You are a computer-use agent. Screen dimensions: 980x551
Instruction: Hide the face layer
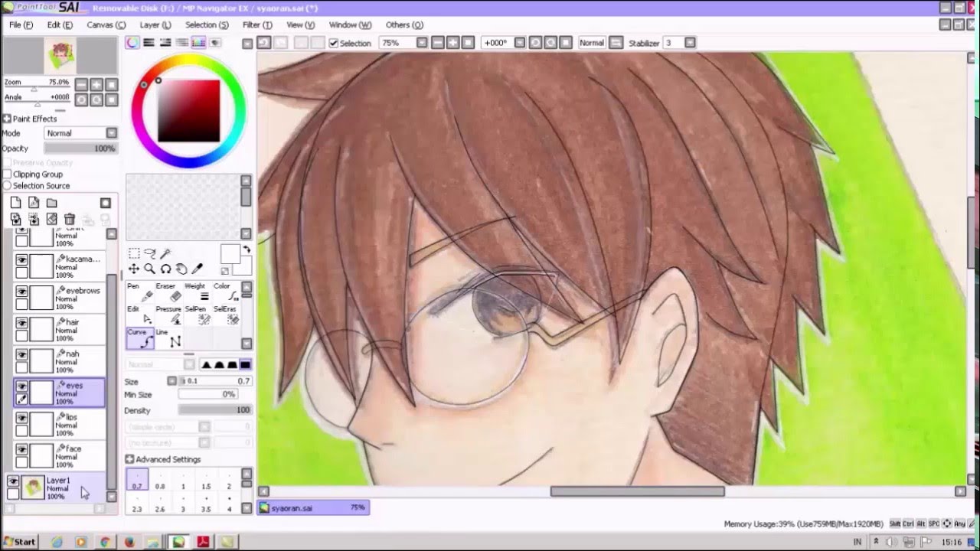pyautogui.click(x=21, y=449)
